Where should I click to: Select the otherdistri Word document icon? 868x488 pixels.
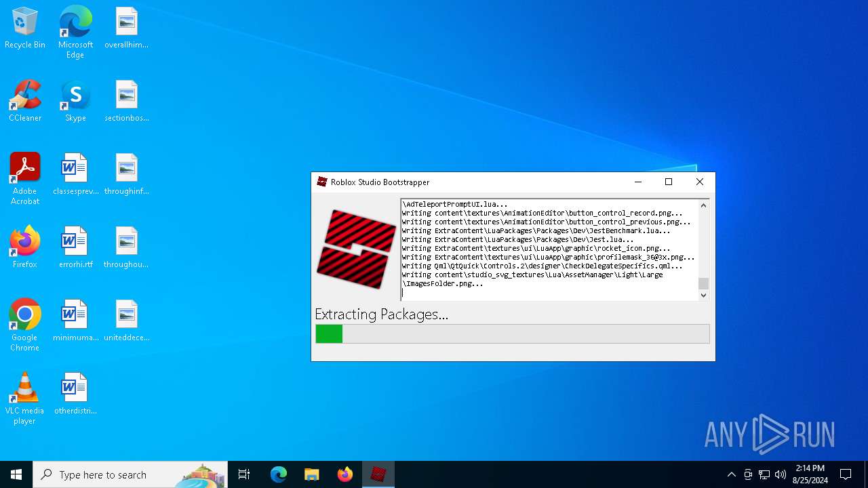point(75,394)
